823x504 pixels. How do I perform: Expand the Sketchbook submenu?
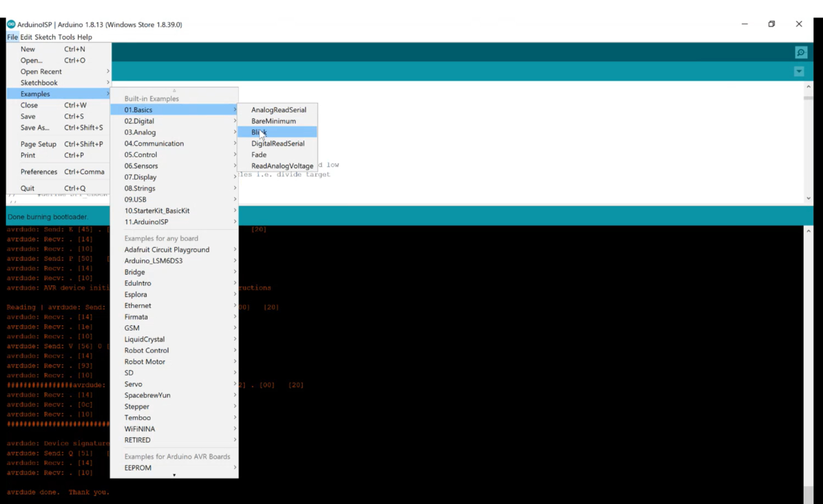click(59, 83)
